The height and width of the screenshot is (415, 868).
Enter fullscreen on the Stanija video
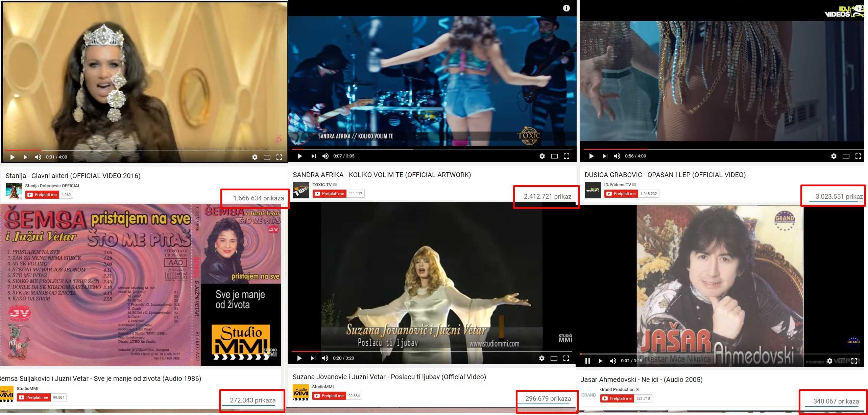[279, 157]
